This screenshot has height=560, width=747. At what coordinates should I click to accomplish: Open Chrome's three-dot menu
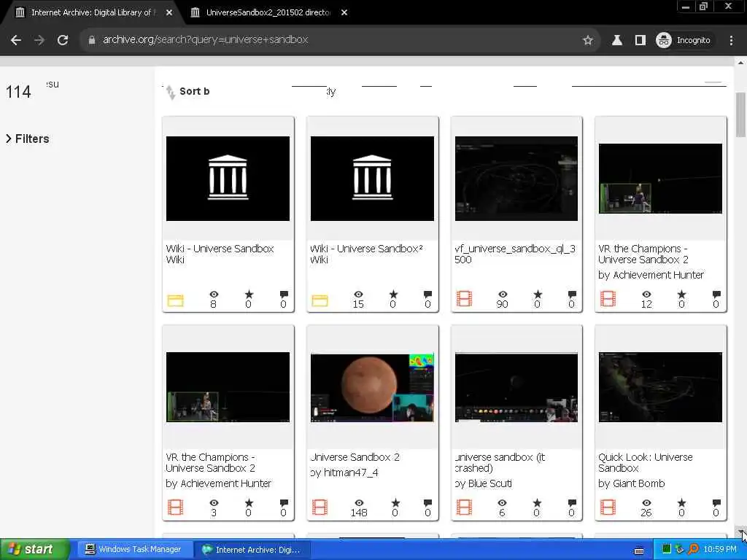pos(731,40)
